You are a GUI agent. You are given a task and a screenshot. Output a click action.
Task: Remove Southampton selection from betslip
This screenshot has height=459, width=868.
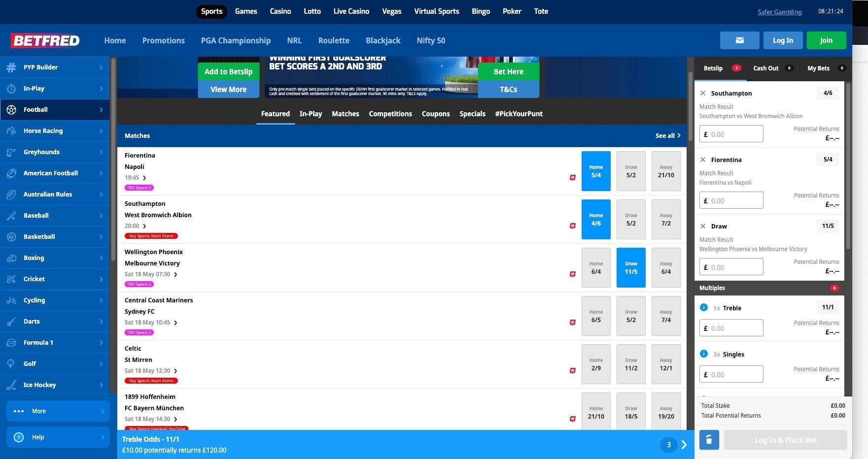pyautogui.click(x=703, y=93)
